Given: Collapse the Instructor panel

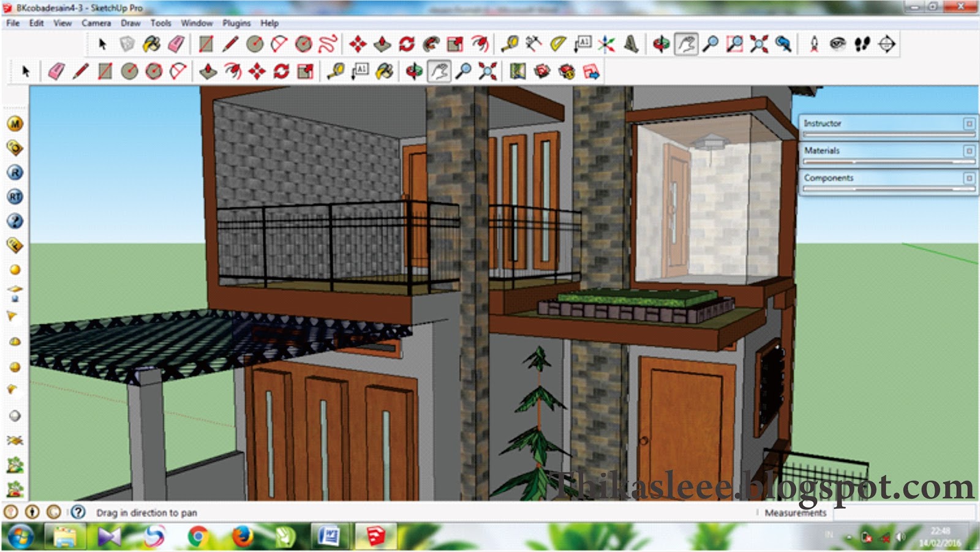Looking at the screenshot, I should 969,123.
